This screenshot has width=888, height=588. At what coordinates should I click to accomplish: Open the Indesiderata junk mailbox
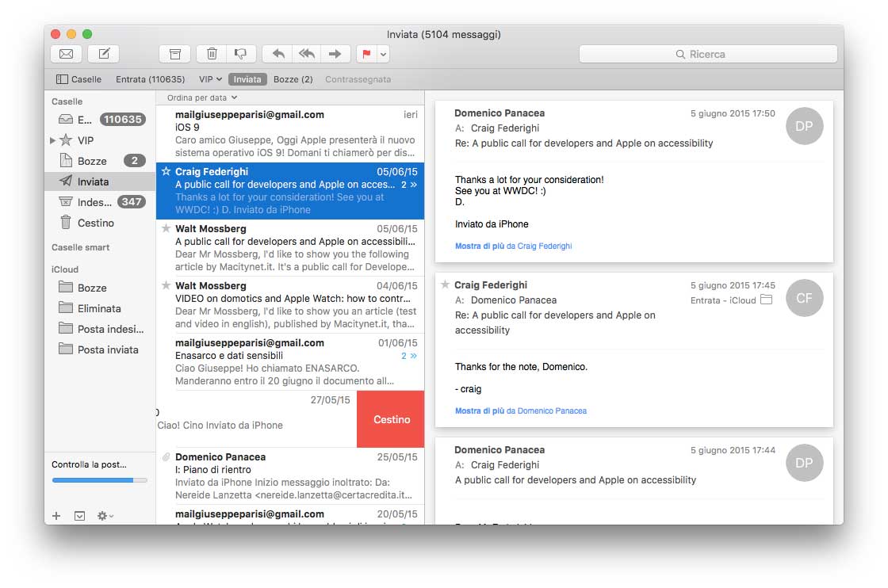tap(100, 202)
